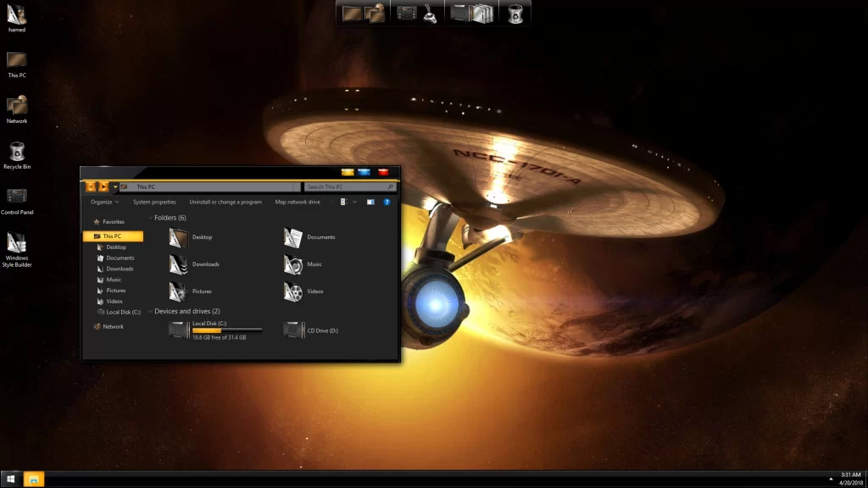The image size is (868, 488).
Task: Click System properties in the toolbar
Action: 154,202
